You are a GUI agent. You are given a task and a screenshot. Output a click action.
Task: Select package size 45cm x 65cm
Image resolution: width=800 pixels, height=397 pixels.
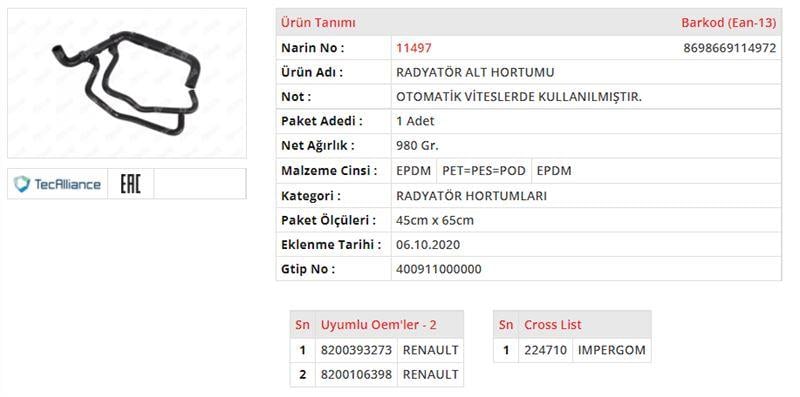[435, 220]
